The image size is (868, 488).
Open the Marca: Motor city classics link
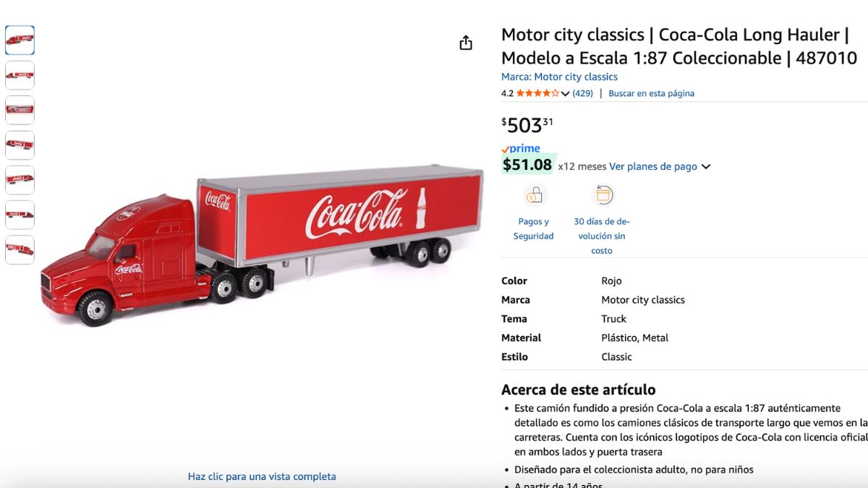[x=559, y=77]
